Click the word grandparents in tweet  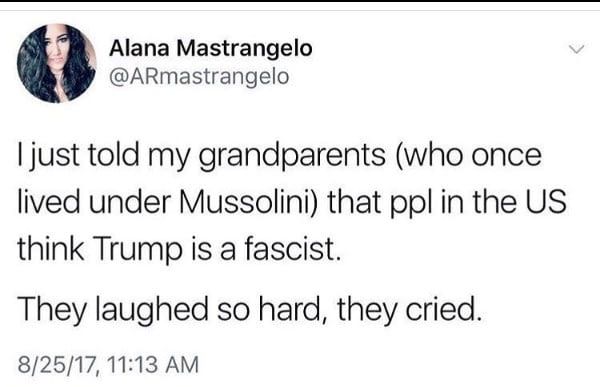292,156
